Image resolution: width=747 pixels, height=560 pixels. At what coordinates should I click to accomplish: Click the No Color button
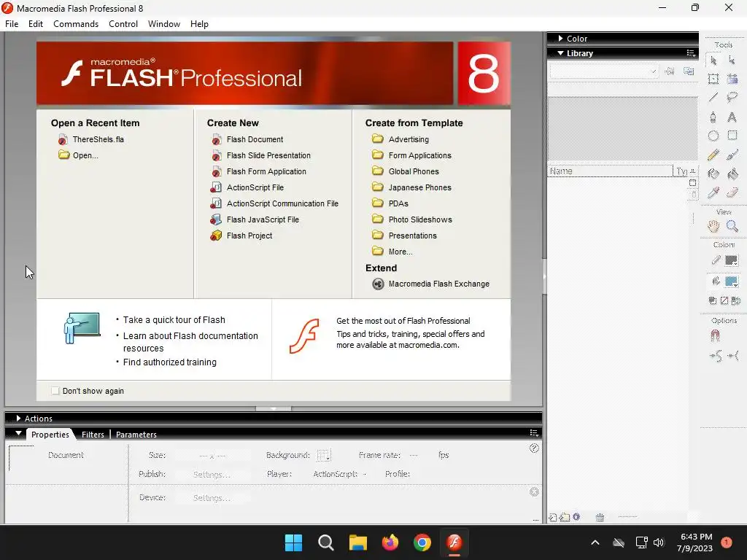tap(724, 300)
